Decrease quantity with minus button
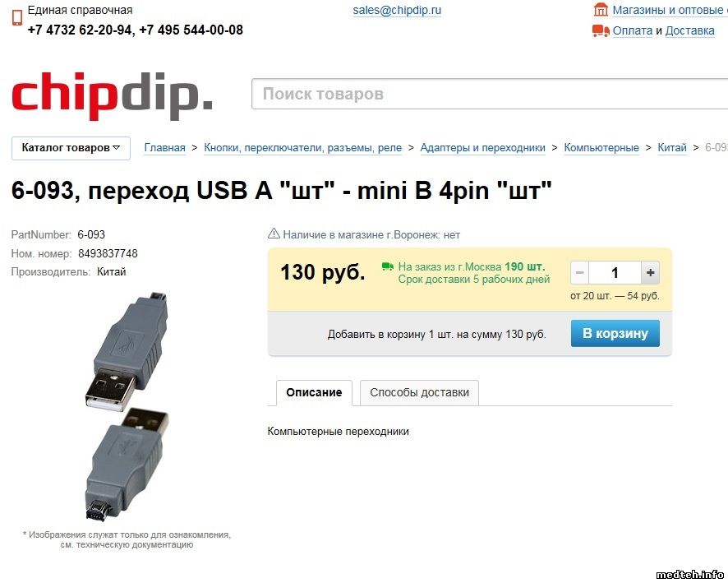 [579, 272]
